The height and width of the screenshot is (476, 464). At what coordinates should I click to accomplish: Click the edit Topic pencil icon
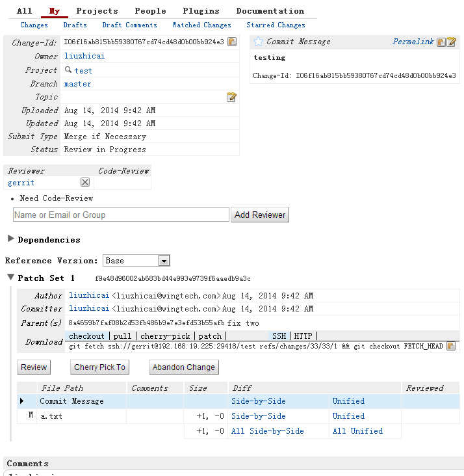pyautogui.click(x=231, y=98)
